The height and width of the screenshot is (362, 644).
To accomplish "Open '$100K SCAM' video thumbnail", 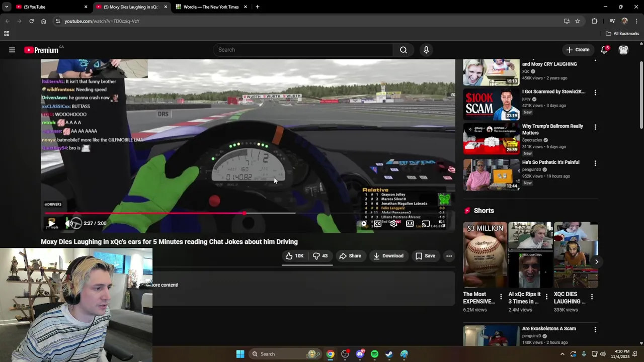I will 491,104.
